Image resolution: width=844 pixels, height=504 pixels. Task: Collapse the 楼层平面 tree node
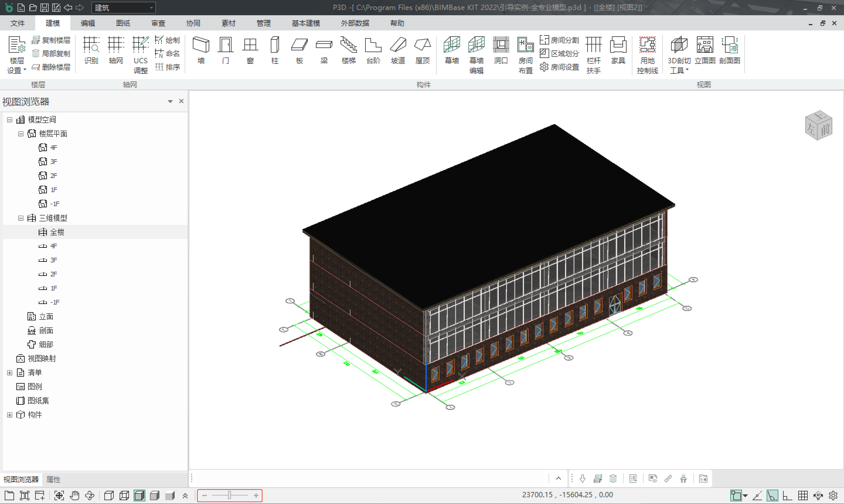point(21,134)
